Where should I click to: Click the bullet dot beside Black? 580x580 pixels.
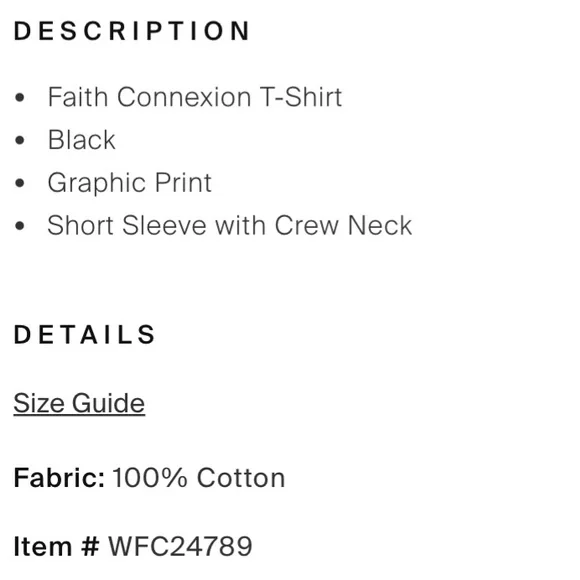coord(20,141)
